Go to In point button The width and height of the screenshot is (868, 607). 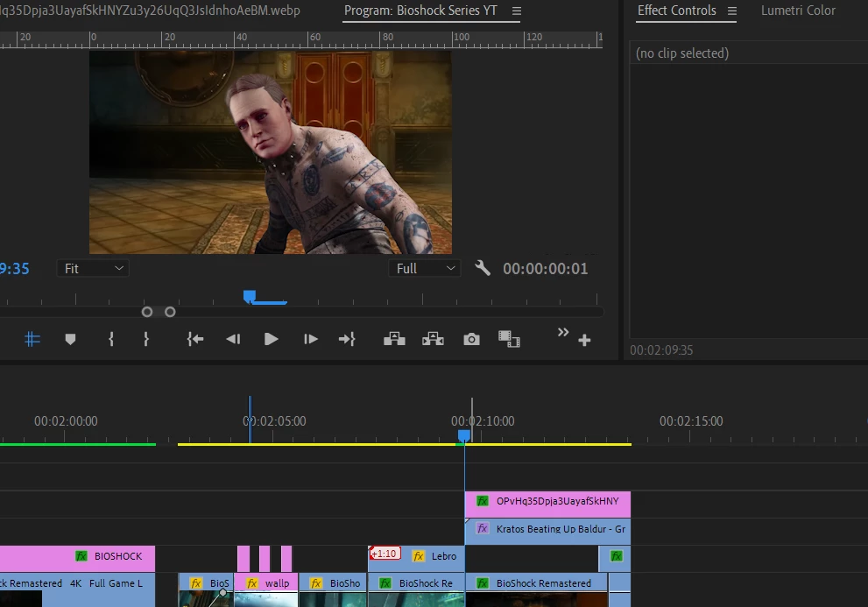(194, 339)
